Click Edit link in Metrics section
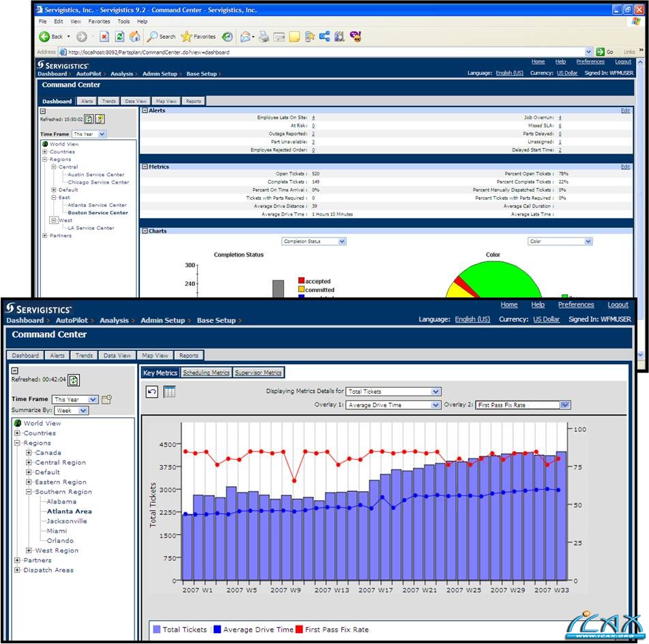This screenshot has height=644, width=649. point(625,166)
